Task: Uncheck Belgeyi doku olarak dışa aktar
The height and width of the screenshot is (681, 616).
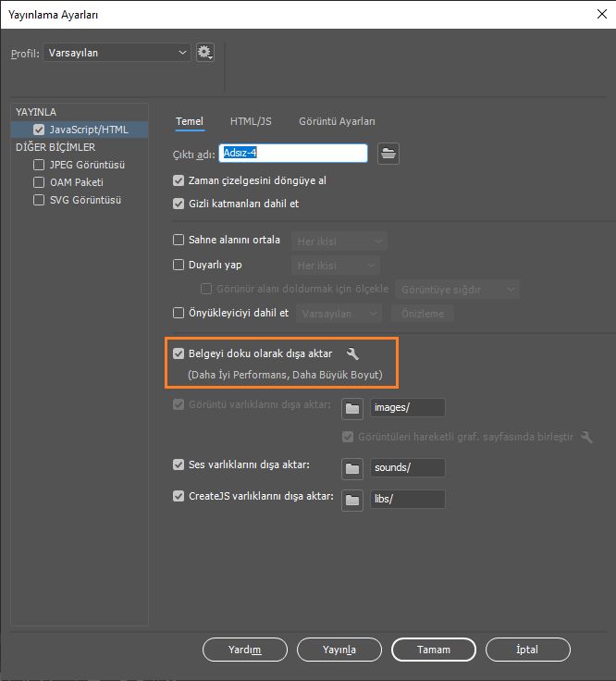Action: [179, 353]
